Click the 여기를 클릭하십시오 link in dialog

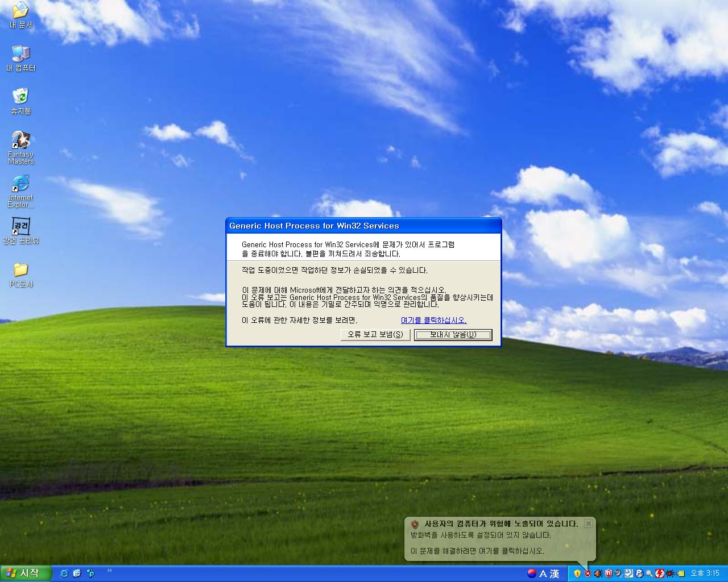click(x=433, y=321)
